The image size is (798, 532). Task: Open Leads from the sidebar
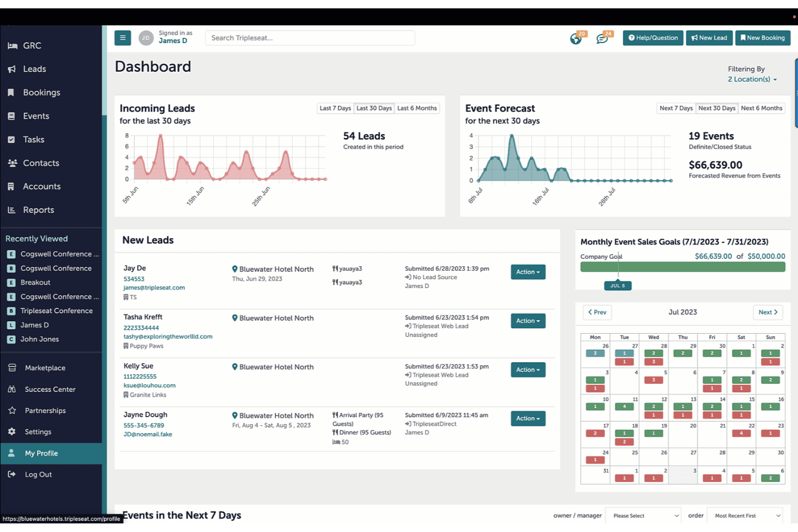[34, 69]
